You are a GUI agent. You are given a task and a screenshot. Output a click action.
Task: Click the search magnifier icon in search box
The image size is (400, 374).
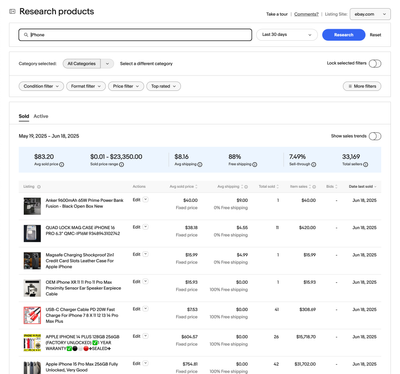coord(26,35)
